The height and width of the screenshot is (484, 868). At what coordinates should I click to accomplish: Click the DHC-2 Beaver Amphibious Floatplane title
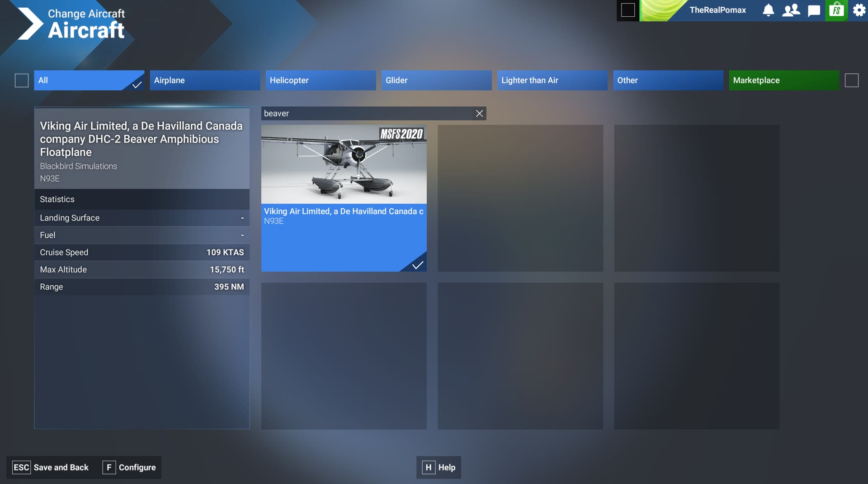point(142,139)
